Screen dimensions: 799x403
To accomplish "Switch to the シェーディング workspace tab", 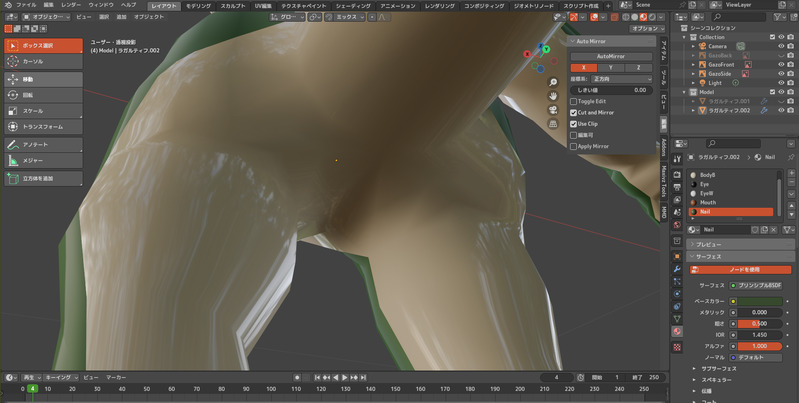I will [x=353, y=6].
